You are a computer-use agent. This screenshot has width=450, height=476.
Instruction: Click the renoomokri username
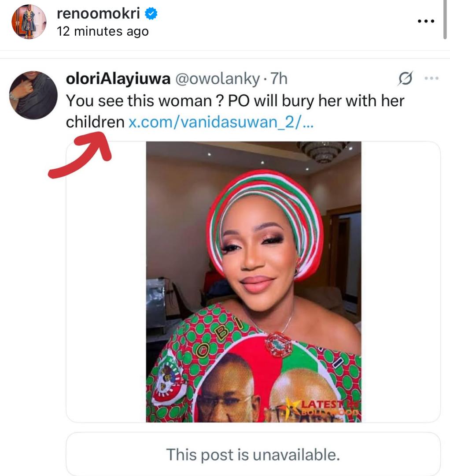pos(98,14)
